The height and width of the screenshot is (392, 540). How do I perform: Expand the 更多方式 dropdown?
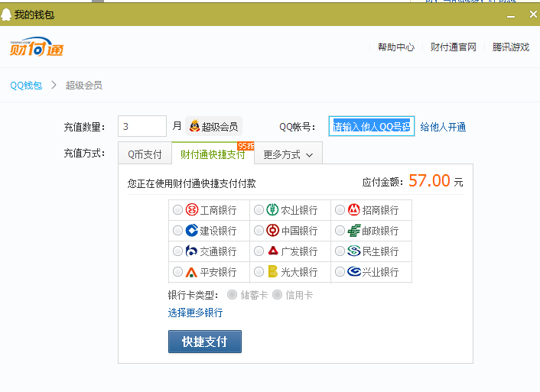(x=288, y=154)
